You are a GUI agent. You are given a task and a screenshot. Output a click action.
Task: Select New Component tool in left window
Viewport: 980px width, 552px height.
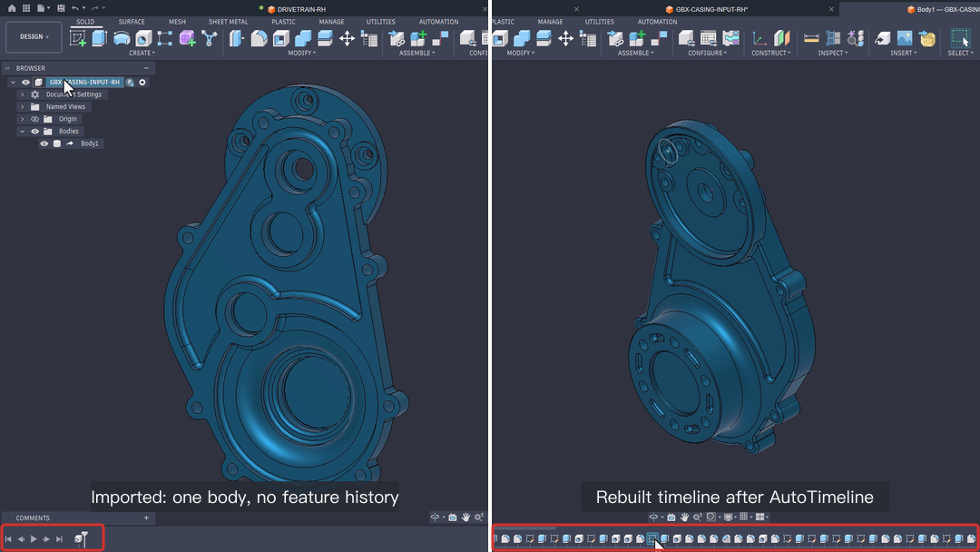point(418,38)
